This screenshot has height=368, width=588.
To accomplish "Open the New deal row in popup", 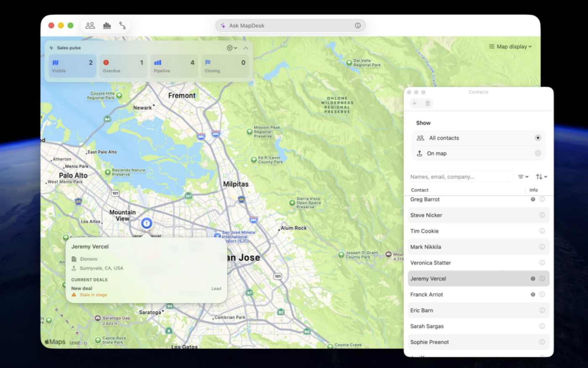I will click(146, 289).
